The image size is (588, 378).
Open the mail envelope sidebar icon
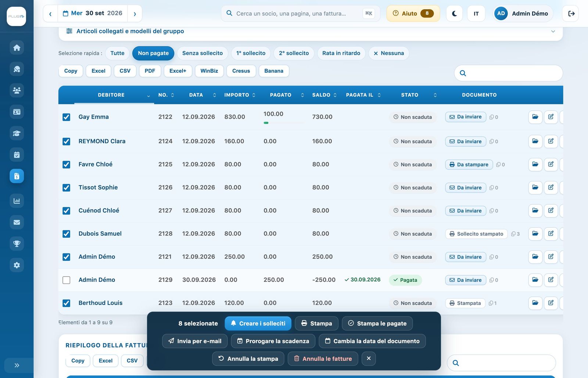click(17, 222)
